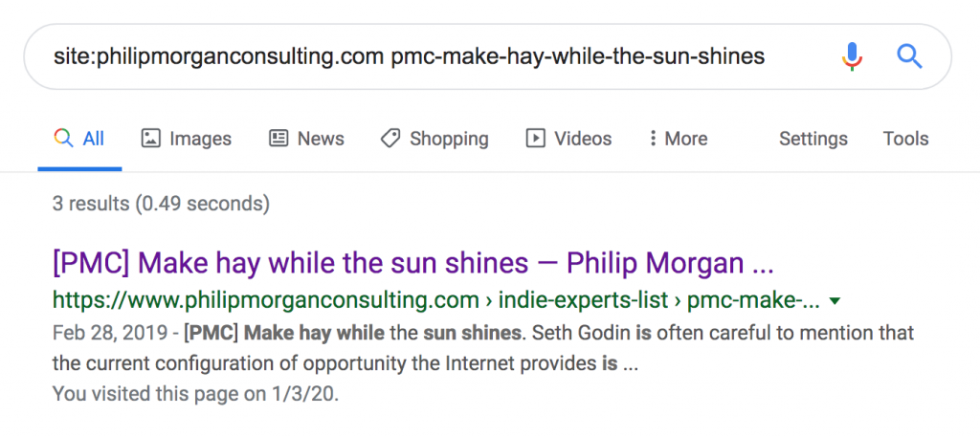The image size is (980, 437).
Task: Select the Shopping results tab
Action: coord(434,139)
